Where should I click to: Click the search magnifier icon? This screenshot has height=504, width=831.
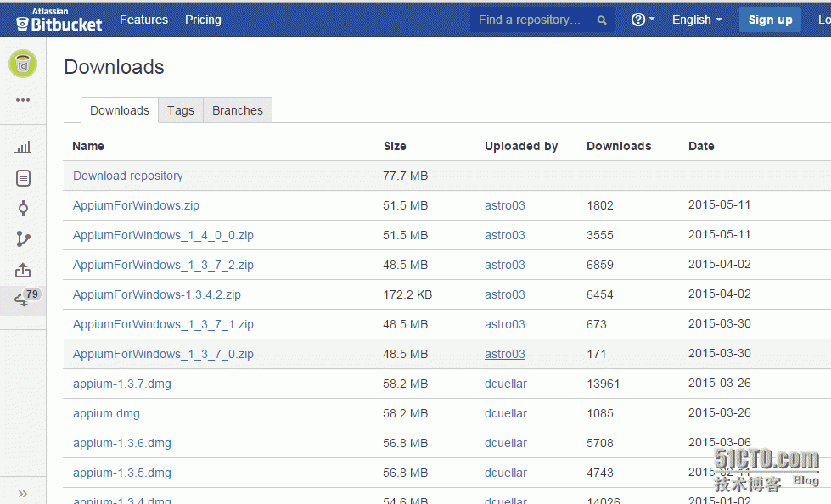(x=602, y=20)
